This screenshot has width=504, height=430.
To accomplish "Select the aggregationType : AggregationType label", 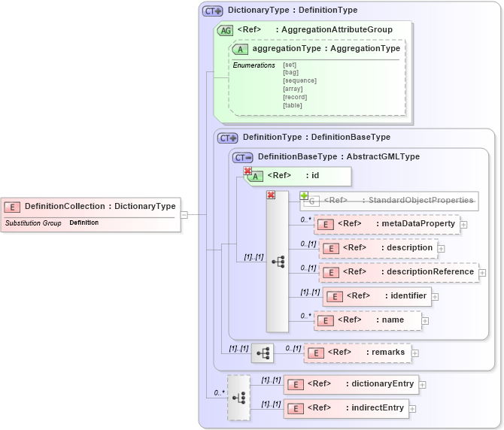I will pyautogui.click(x=326, y=48).
